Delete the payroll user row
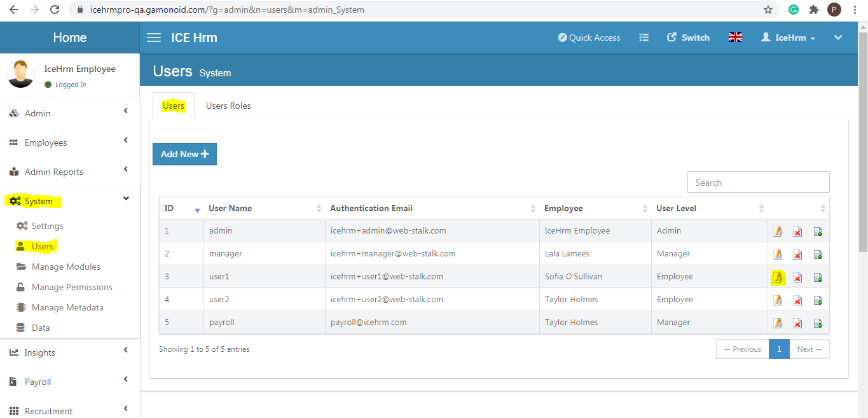The width and height of the screenshot is (868, 418). point(797,323)
